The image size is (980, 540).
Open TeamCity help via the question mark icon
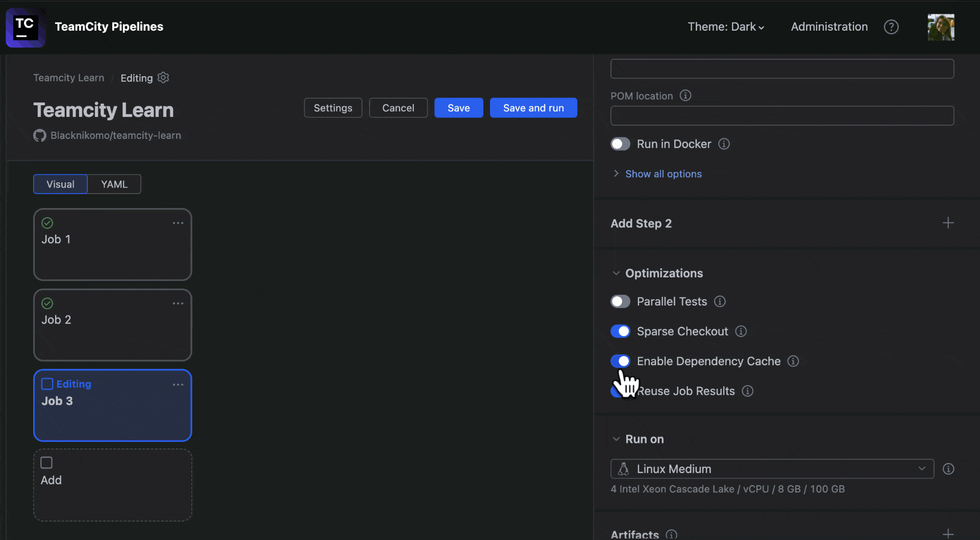(891, 27)
